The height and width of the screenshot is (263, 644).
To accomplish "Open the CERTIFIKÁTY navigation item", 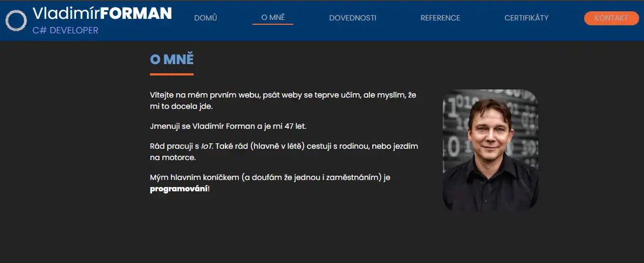I will (x=526, y=18).
